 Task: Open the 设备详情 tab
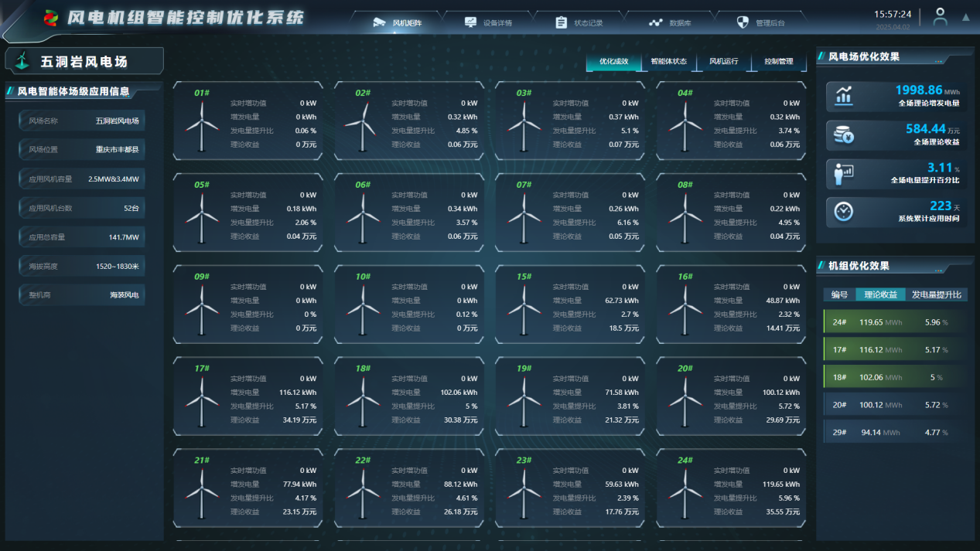[x=490, y=23]
